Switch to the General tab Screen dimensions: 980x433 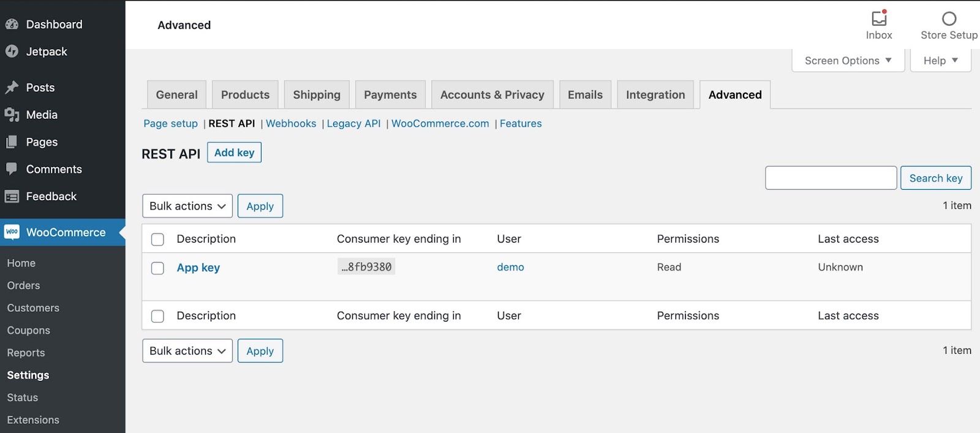tap(176, 95)
